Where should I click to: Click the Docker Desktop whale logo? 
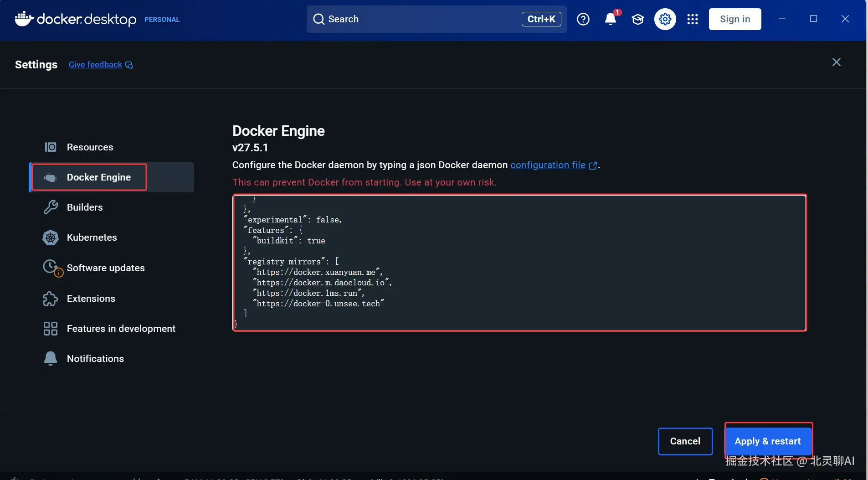click(25, 19)
